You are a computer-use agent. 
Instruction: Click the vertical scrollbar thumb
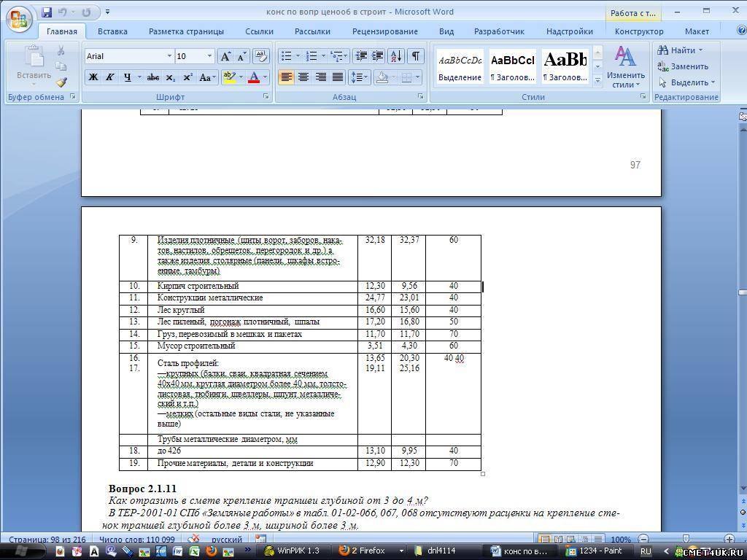point(742,292)
